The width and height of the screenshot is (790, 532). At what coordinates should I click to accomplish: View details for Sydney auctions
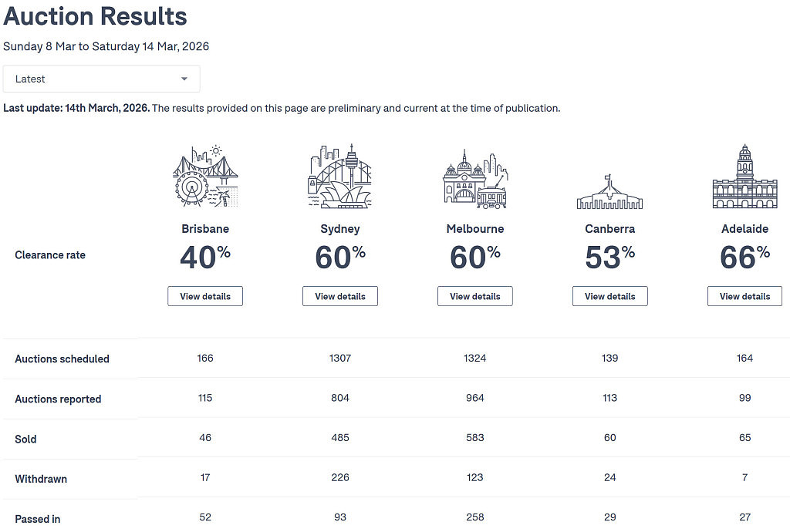click(340, 296)
